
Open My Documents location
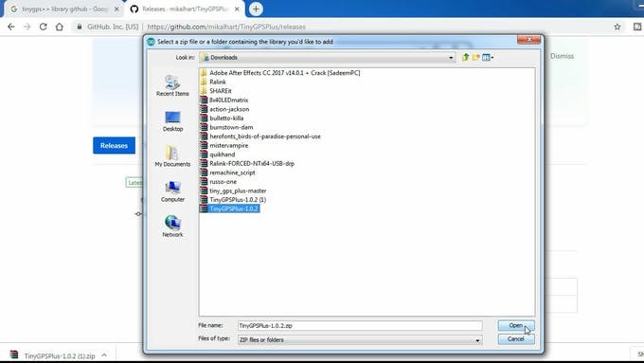pyautogui.click(x=172, y=156)
